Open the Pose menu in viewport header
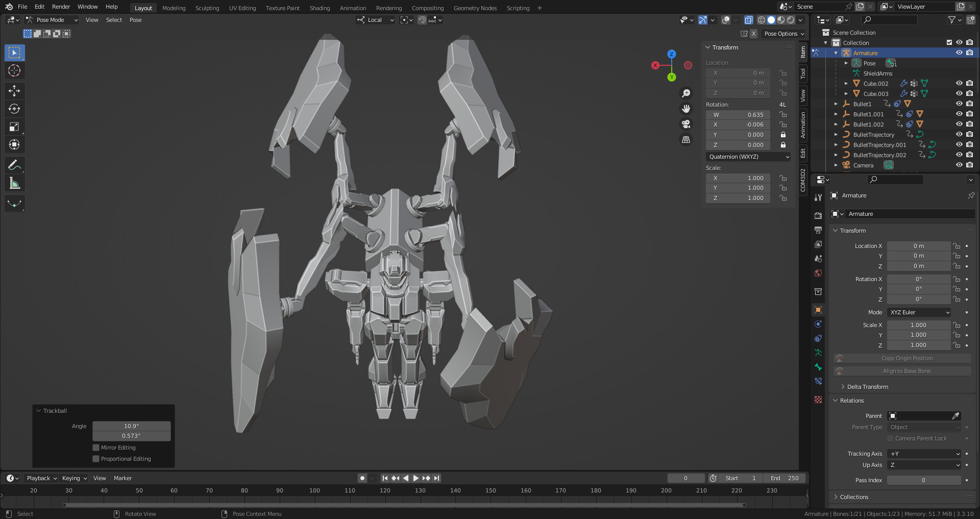 135,20
